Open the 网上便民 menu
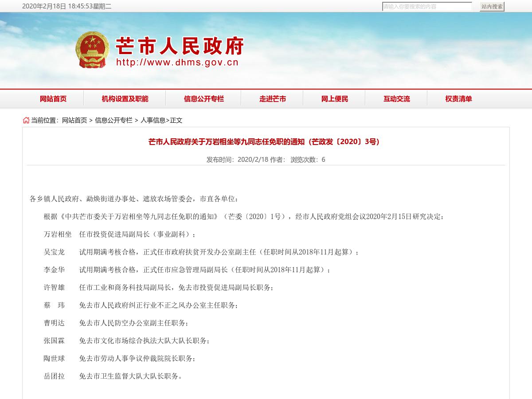The image size is (532, 399). [x=335, y=99]
